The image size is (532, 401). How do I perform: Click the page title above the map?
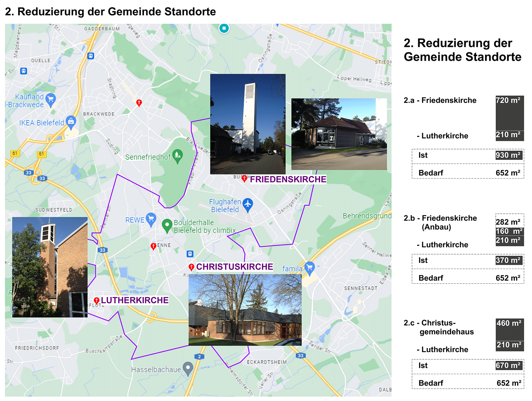pos(110,12)
